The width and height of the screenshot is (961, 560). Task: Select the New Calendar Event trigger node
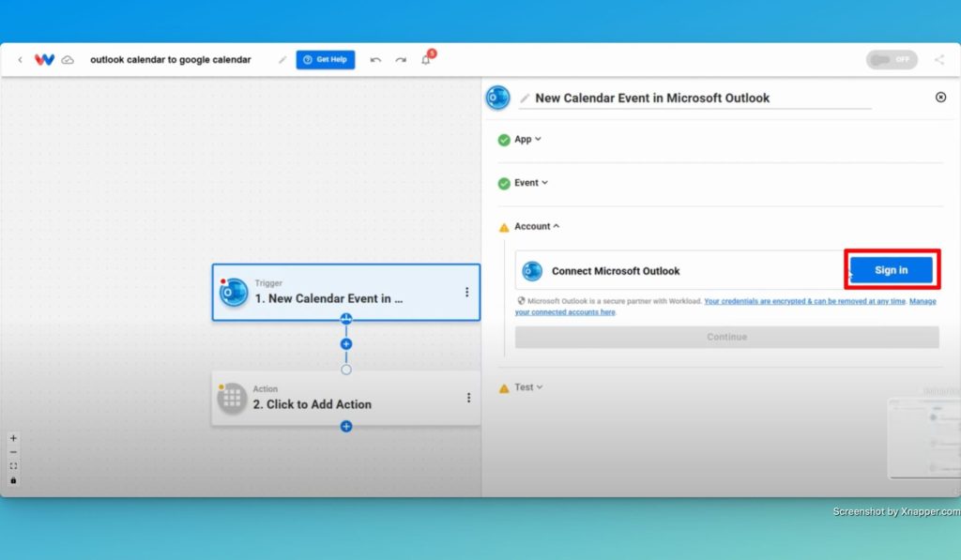pyautogui.click(x=345, y=293)
